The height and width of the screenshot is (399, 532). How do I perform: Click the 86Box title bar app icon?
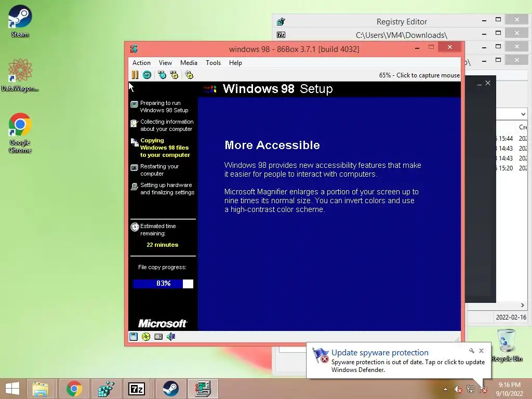point(134,49)
